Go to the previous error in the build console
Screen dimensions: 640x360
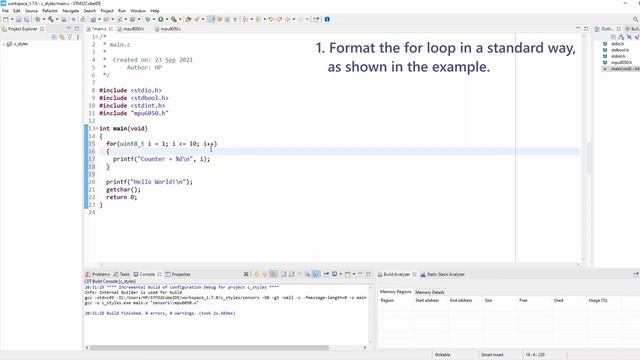tap(264, 274)
